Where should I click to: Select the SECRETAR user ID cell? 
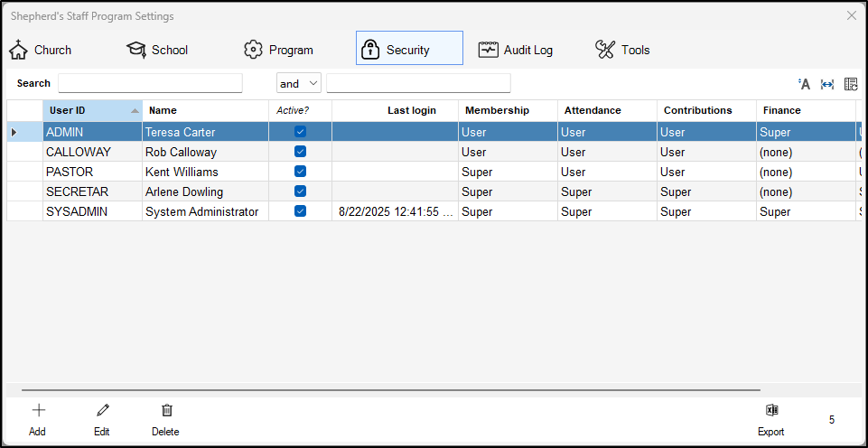pos(92,191)
